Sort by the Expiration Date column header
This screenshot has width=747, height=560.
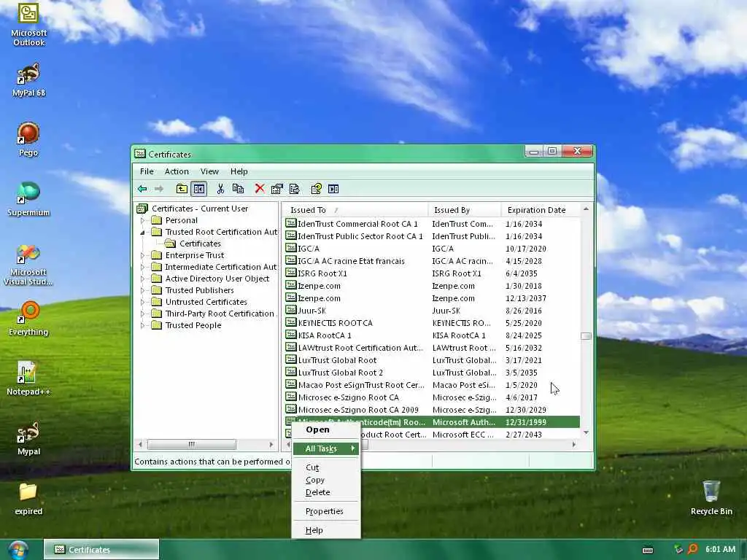click(541, 210)
